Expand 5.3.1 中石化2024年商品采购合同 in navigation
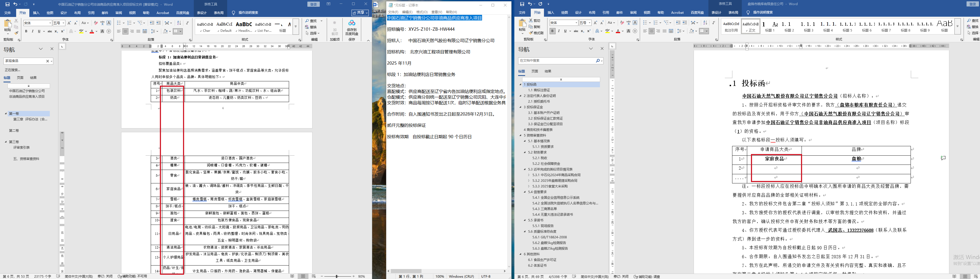This screenshot has width=980, height=279. [x=529, y=175]
